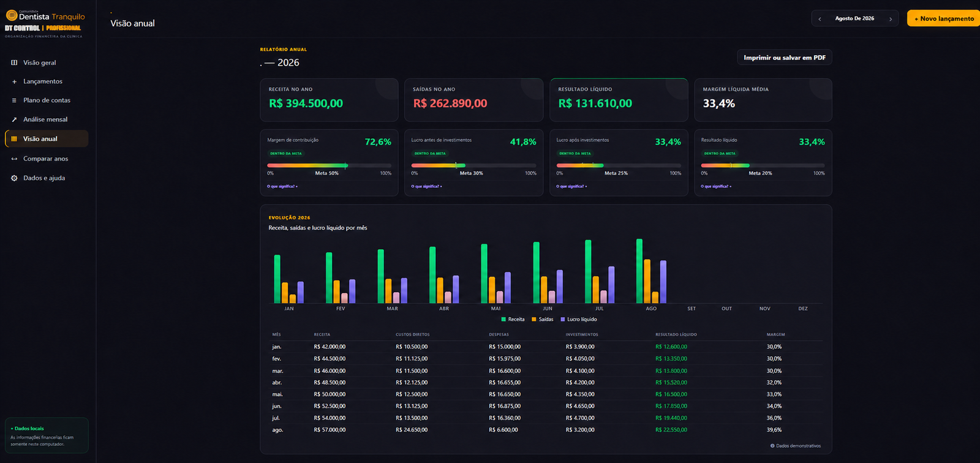Click the green Receita bar for AGO

pos(639,271)
